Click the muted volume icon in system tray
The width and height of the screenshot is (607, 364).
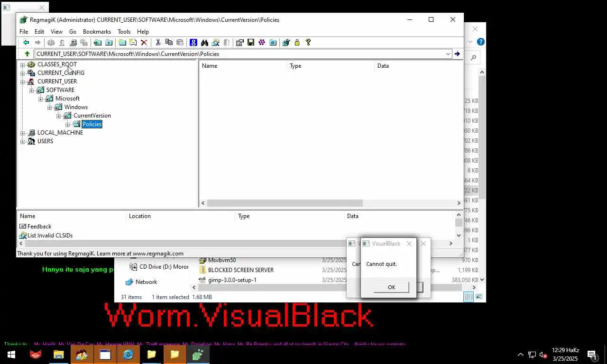coord(543,355)
